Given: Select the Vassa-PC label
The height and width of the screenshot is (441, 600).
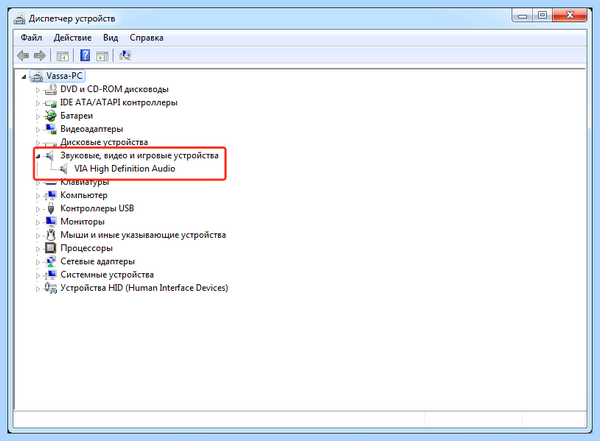Looking at the screenshot, I should point(64,76).
